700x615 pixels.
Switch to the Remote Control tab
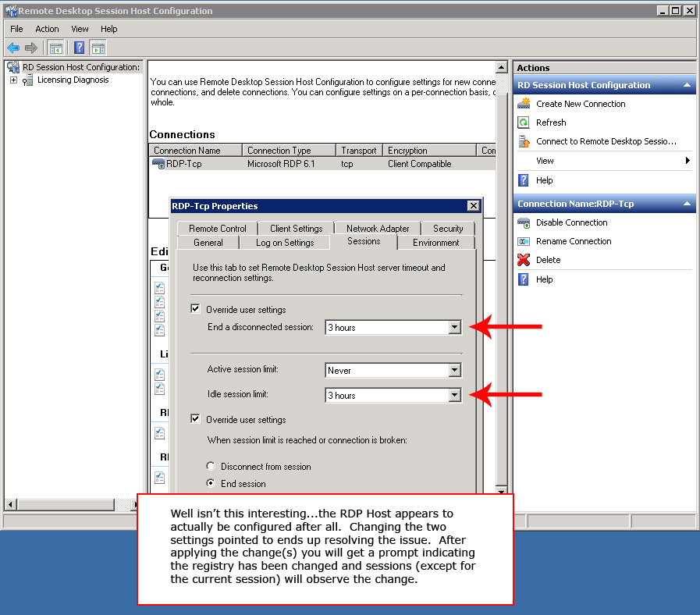[218, 228]
